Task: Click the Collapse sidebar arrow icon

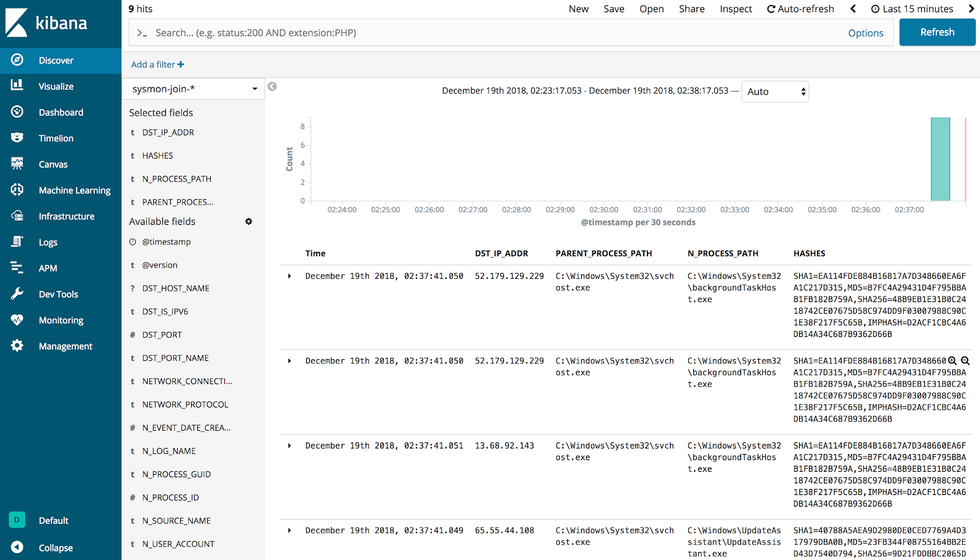Action: click(17, 547)
